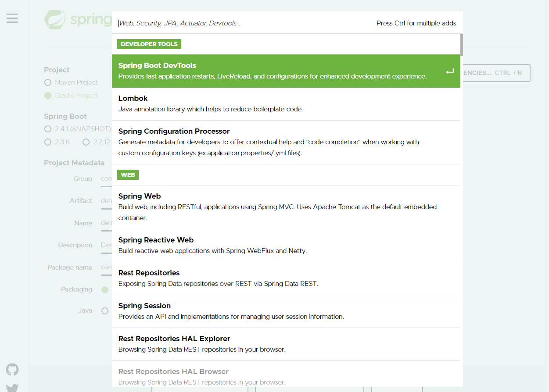Image resolution: width=549 pixels, height=392 pixels.
Task: Choose Spring Configuration Processor
Action: [x=286, y=143]
